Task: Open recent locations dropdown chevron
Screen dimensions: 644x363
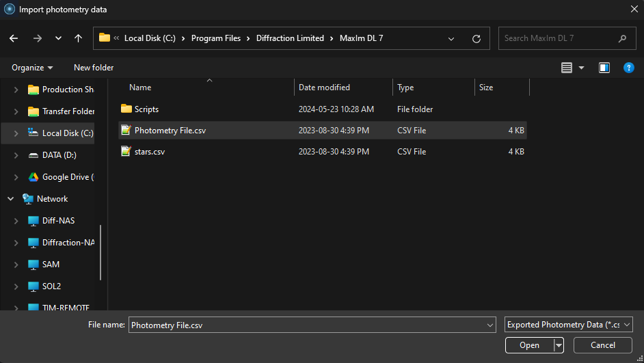Action: point(58,39)
